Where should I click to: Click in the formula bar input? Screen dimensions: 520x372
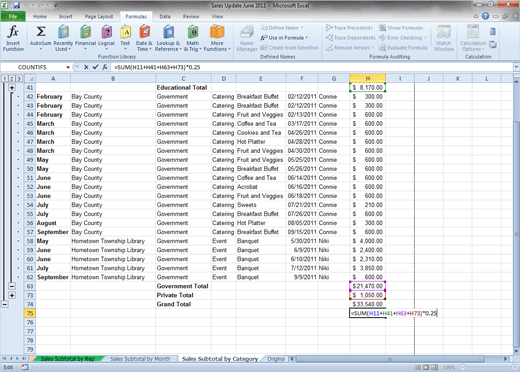[312, 67]
